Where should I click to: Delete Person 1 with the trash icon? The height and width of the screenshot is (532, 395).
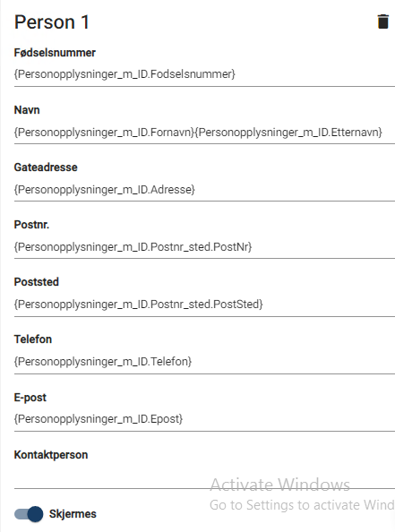[x=383, y=21]
